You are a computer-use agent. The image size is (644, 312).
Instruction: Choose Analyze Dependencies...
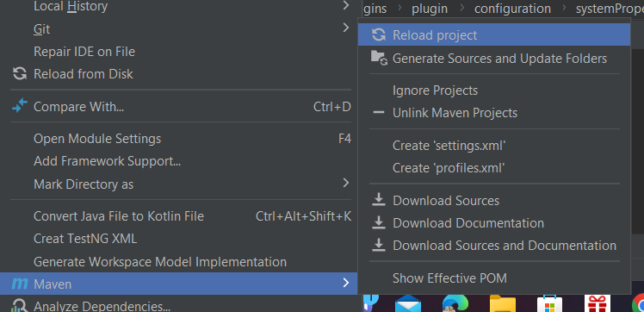point(179,306)
